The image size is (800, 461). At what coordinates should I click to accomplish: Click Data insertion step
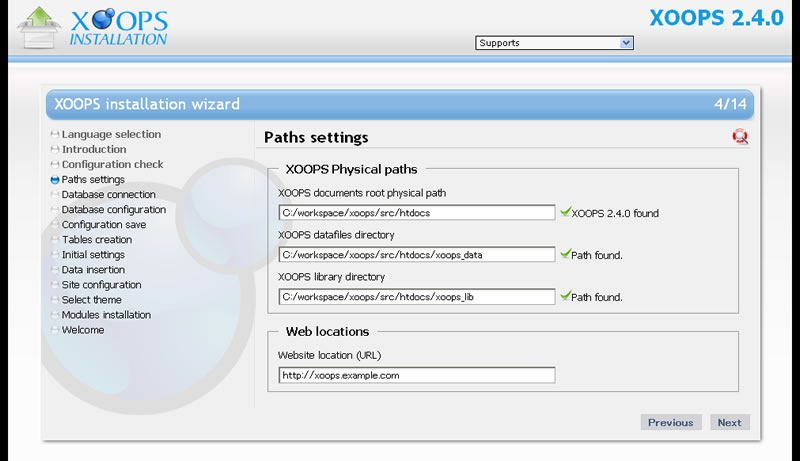[93, 270]
